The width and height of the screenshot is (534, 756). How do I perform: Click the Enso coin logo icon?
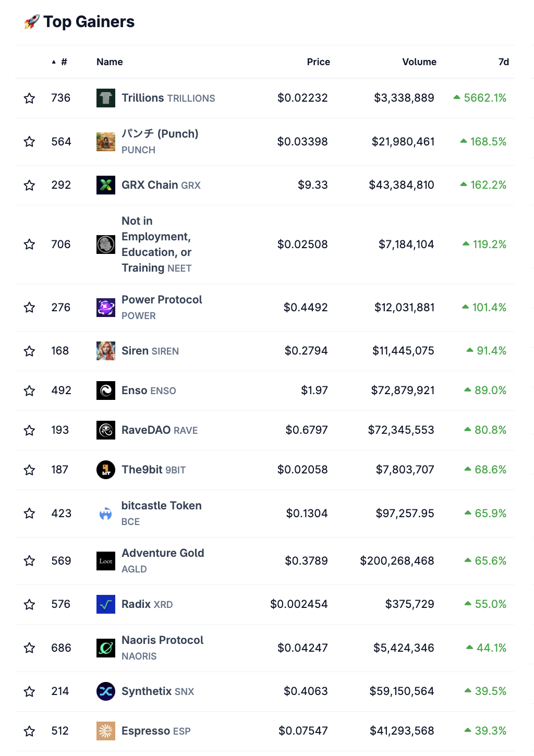pos(106,391)
